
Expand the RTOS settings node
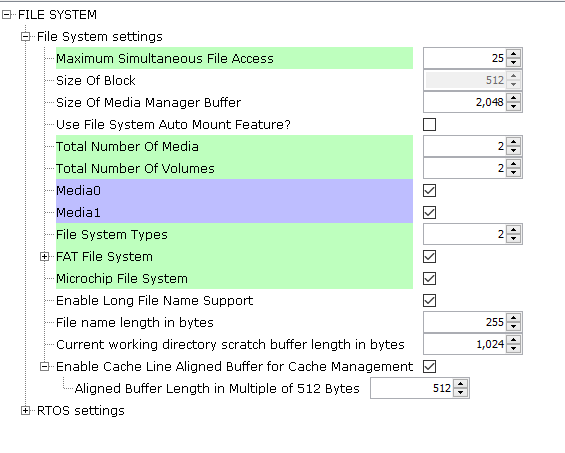click(x=25, y=410)
